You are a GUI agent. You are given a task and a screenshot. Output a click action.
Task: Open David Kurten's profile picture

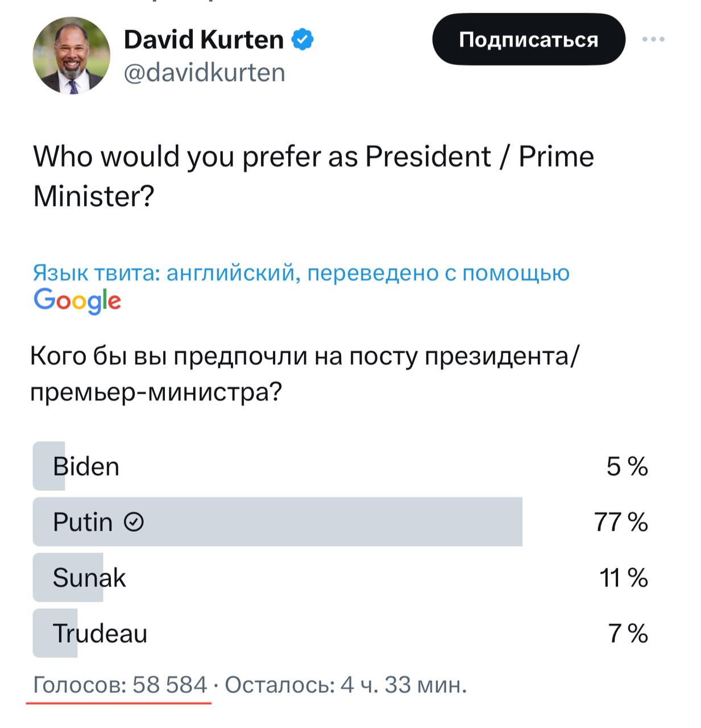point(72,55)
